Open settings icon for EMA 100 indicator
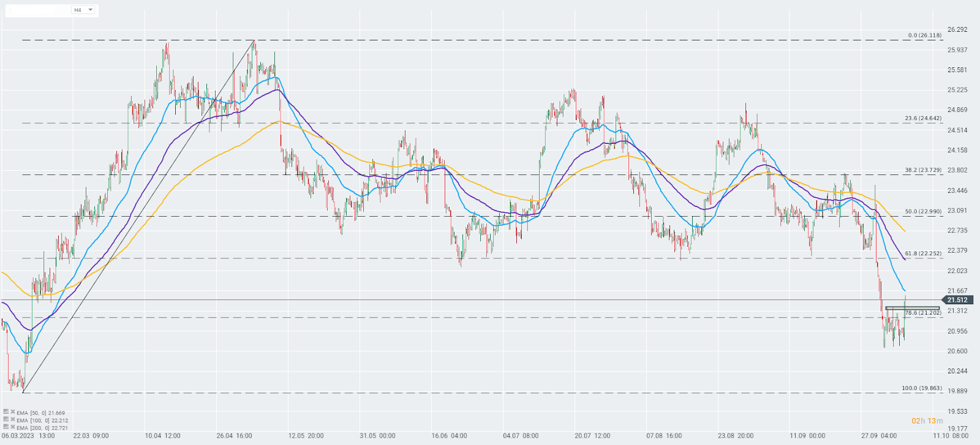The width and height of the screenshot is (980, 445). (6, 420)
